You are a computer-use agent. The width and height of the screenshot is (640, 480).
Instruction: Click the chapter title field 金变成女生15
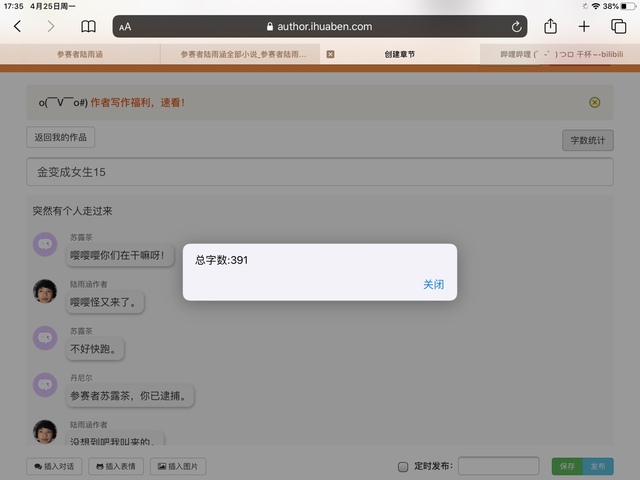(320, 172)
